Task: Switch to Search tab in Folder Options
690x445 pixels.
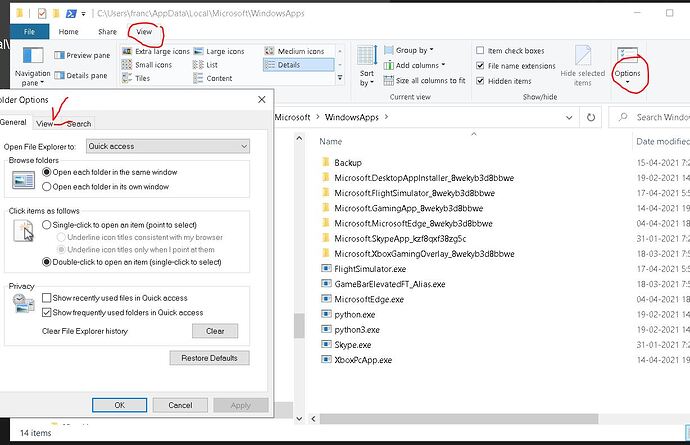Action: tap(79, 124)
